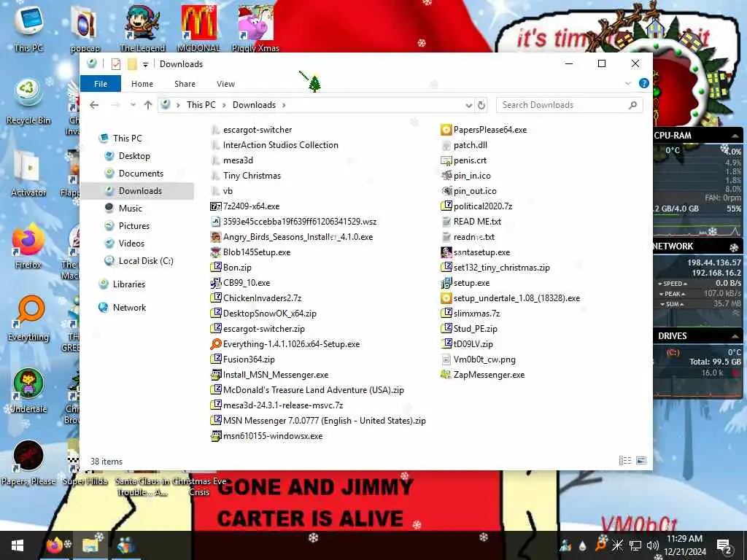Open the View ribbon tab
Image resolution: width=747 pixels, height=560 pixels.
[225, 84]
